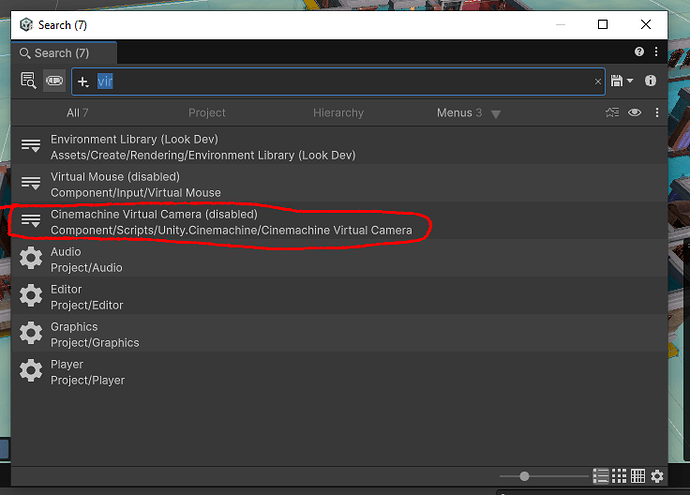Image resolution: width=690 pixels, height=495 pixels.
Task: Click menu icon beside Environment Library
Action: pos(31,146)
